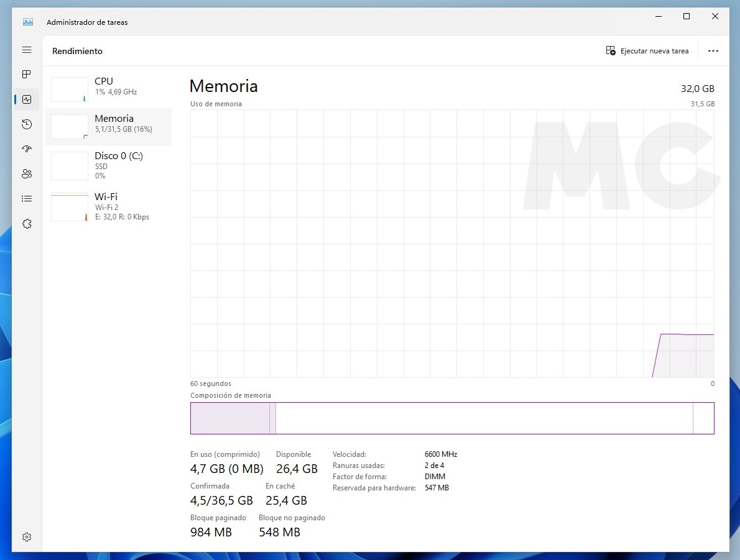The width and height of the screenshot is (740, 560).
Task: Maximize the Administrador de tareas window
Action: (687, 17)
